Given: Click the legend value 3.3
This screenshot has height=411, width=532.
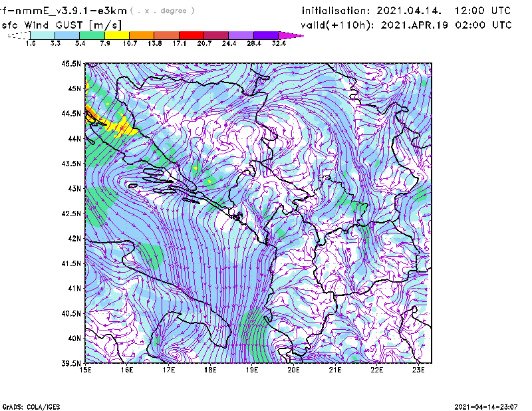Looking at the screenshot, I should tap(55, 43).
